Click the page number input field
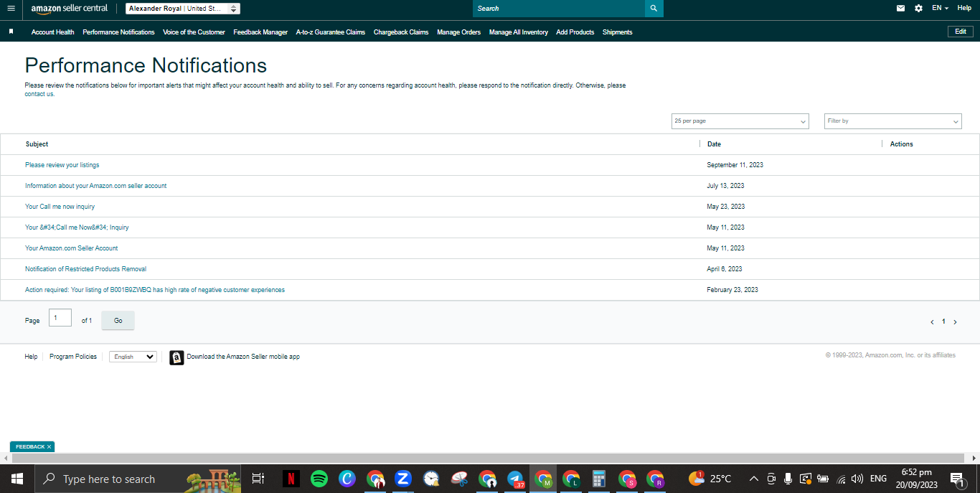The height and width of the screenshot is (493, 980). [60, 318]
